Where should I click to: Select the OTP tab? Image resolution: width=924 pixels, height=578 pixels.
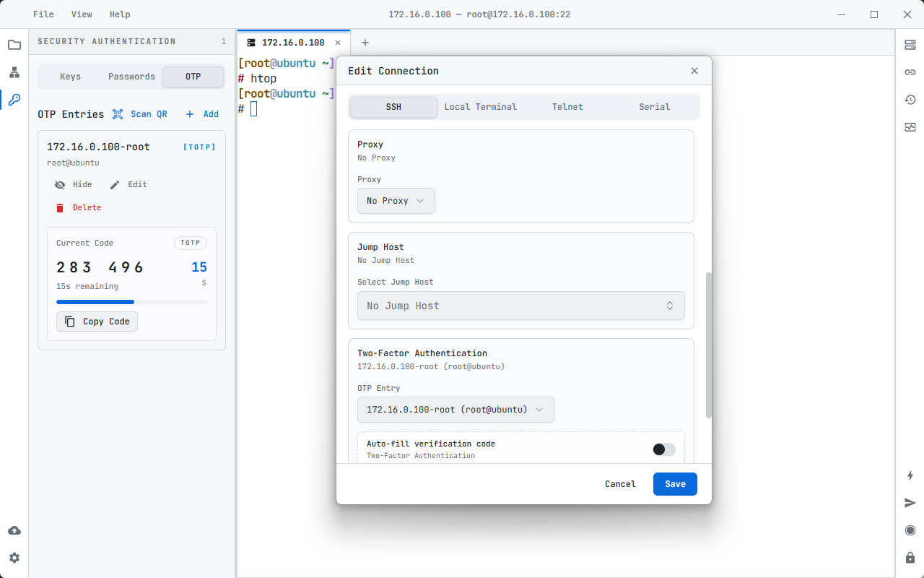point(193,77)
